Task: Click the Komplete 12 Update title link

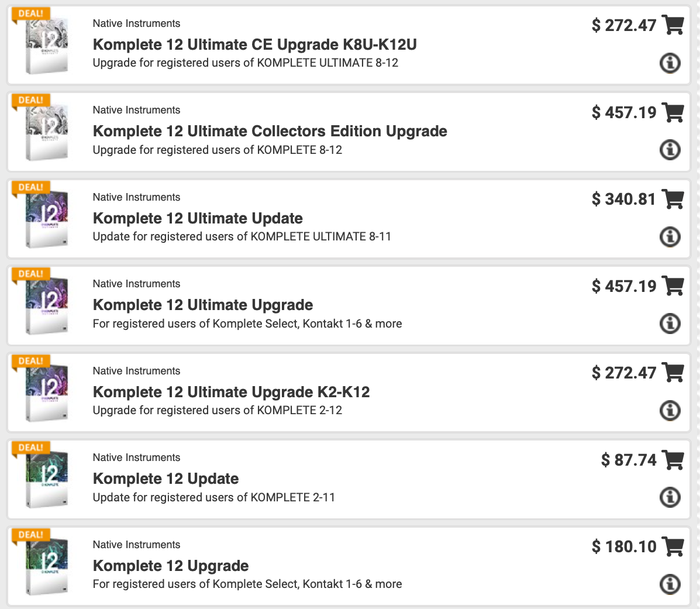Action: click(x=165, y=479)
